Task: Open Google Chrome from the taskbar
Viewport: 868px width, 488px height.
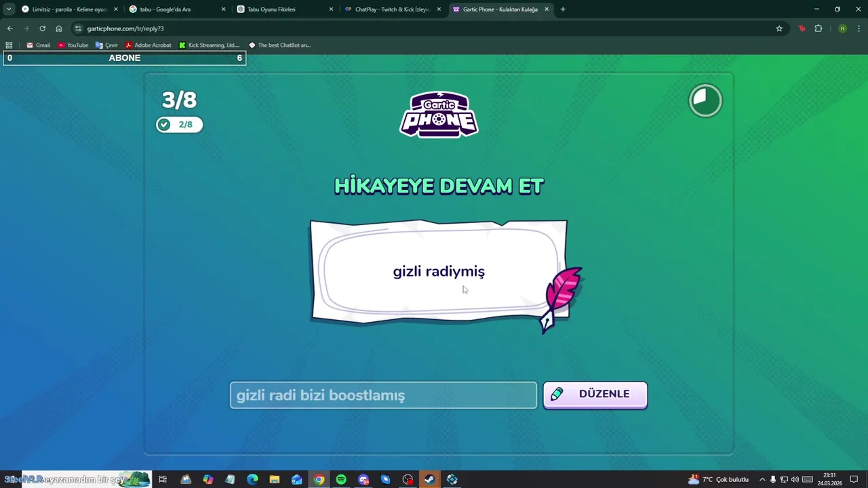Action: coord(319,480)
